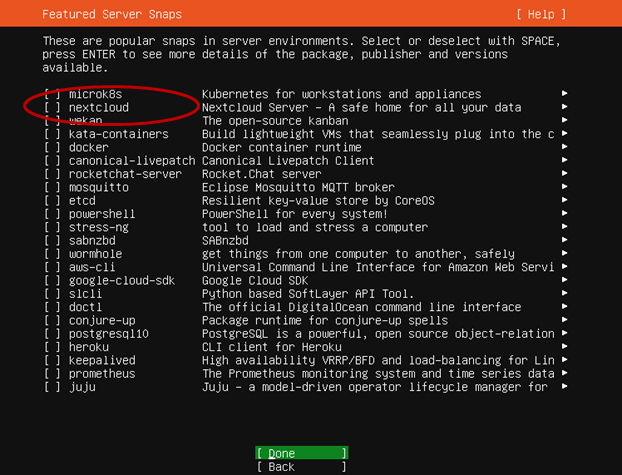Show details arrow for etcd row

click(x=564, y=200)
